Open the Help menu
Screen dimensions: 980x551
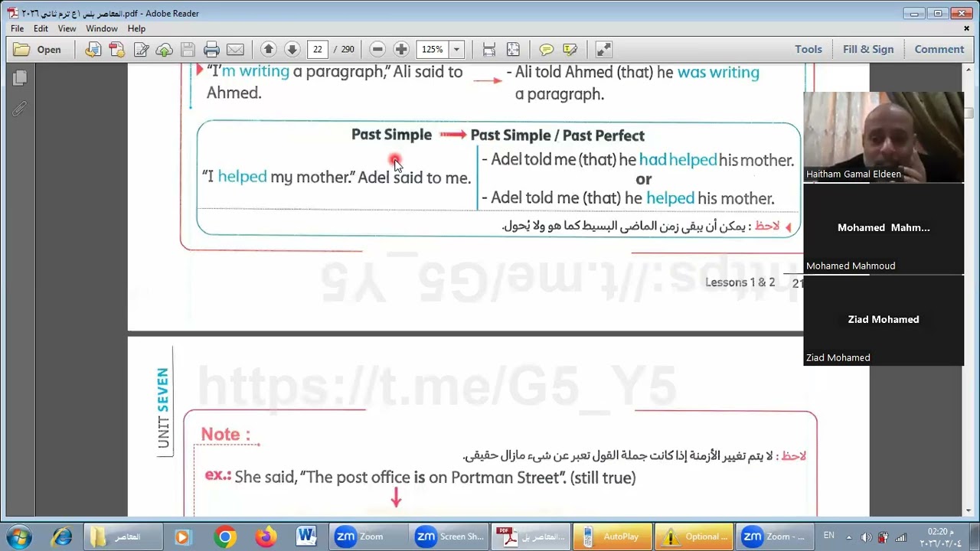coord(136,28)
